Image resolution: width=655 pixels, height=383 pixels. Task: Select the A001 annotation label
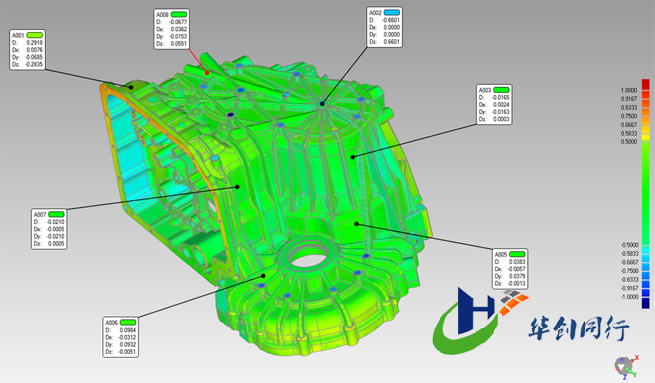27,50
